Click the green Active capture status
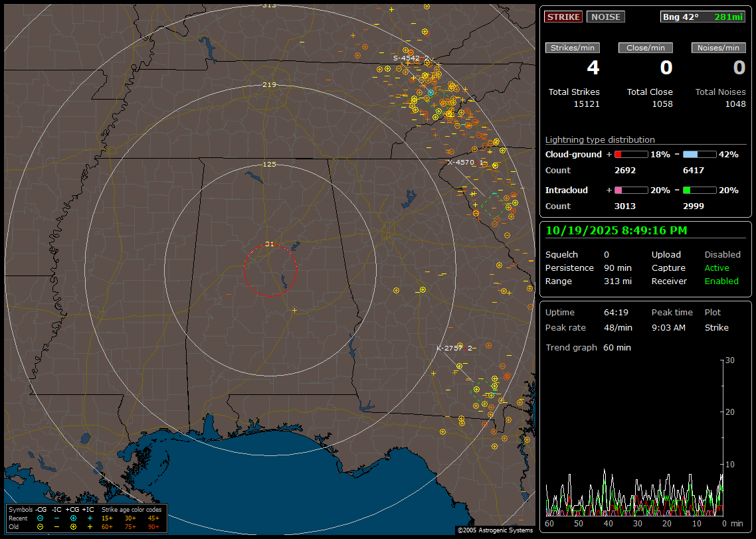Viewport: 756px width, 539px height. click(717, 268)
